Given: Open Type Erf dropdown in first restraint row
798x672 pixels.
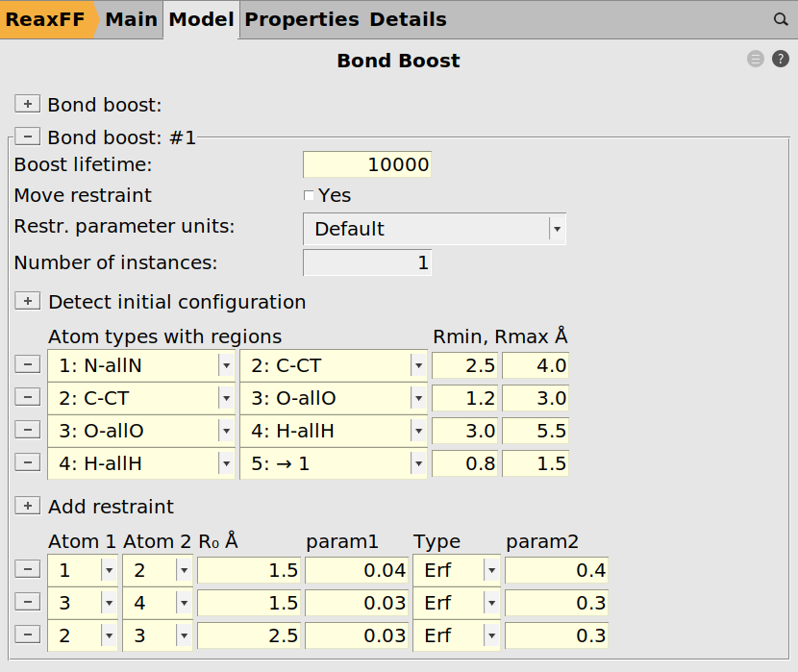Looking at the screenshot, I should [x=457, y=570].
